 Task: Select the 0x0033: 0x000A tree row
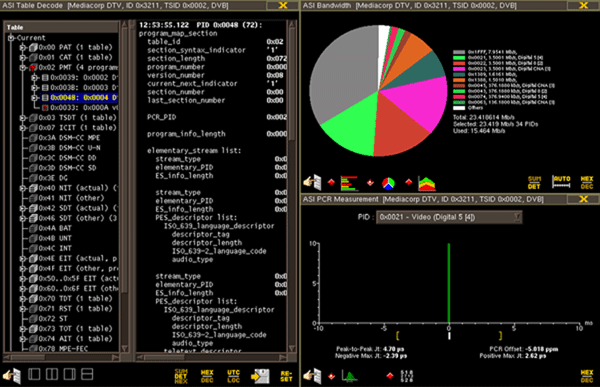79,108
